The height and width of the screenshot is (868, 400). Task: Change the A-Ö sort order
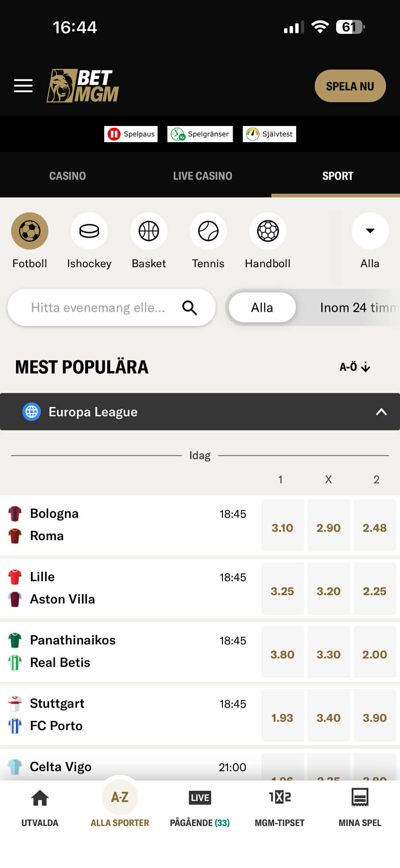point(355,367)
